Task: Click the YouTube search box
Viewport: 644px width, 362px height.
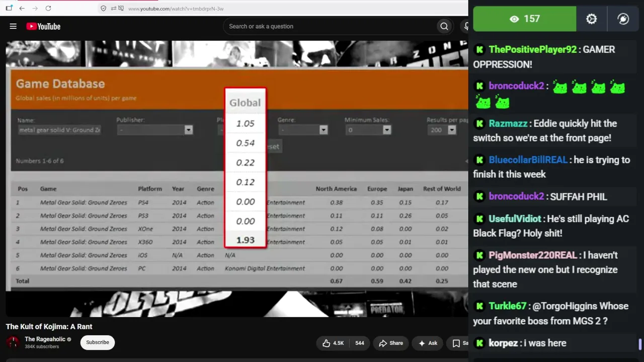Action: (330, 26)
